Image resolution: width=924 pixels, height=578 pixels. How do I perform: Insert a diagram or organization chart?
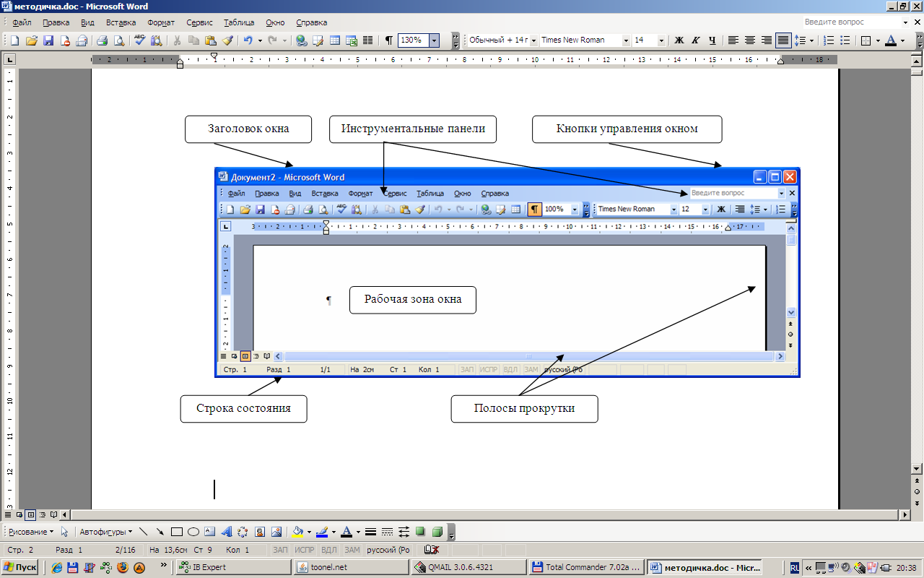click(243, 532)
